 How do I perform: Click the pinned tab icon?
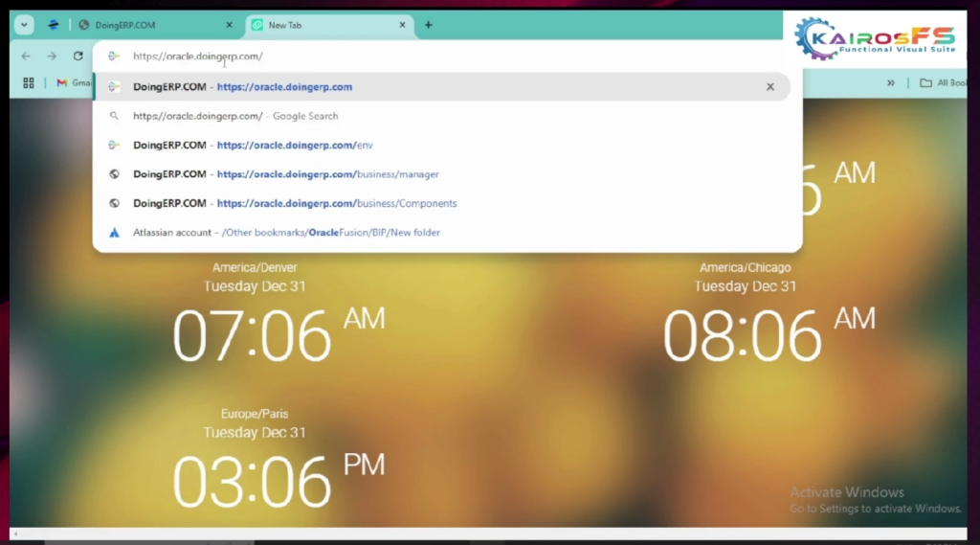[x=52, y=25]
